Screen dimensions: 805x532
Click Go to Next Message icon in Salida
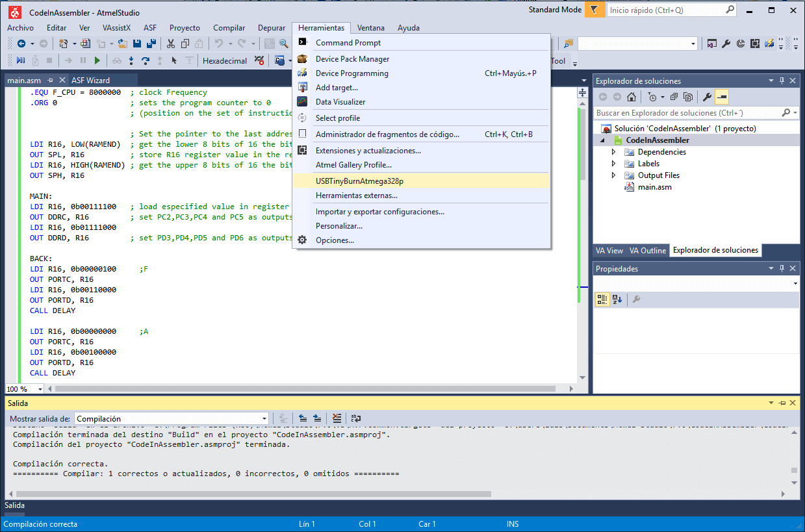(x=317, y=419)
